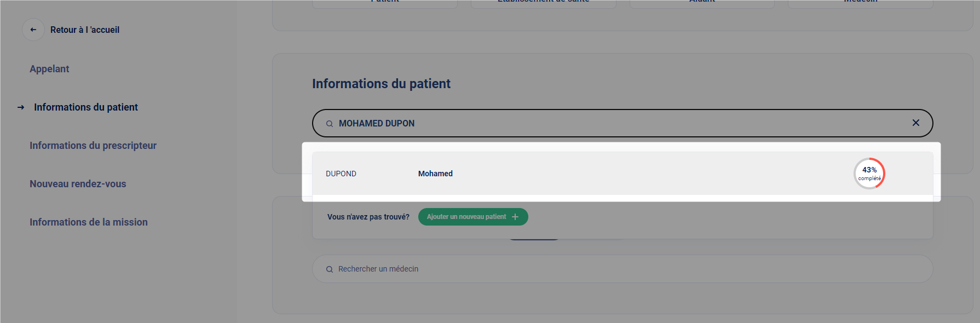The height and width of the screenshot is (323, 980).
Task: Open Informations de la mission in the sidebar
Action: [x=89, y=222]
